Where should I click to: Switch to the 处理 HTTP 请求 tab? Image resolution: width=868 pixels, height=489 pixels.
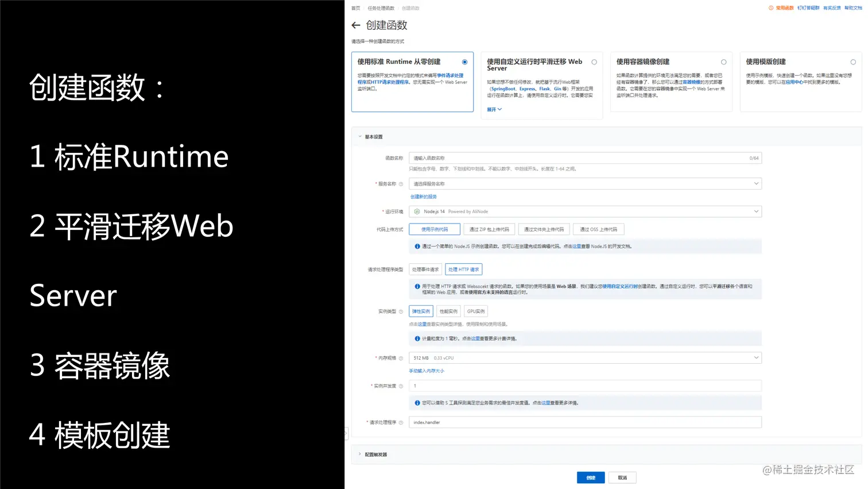[463, 269]
